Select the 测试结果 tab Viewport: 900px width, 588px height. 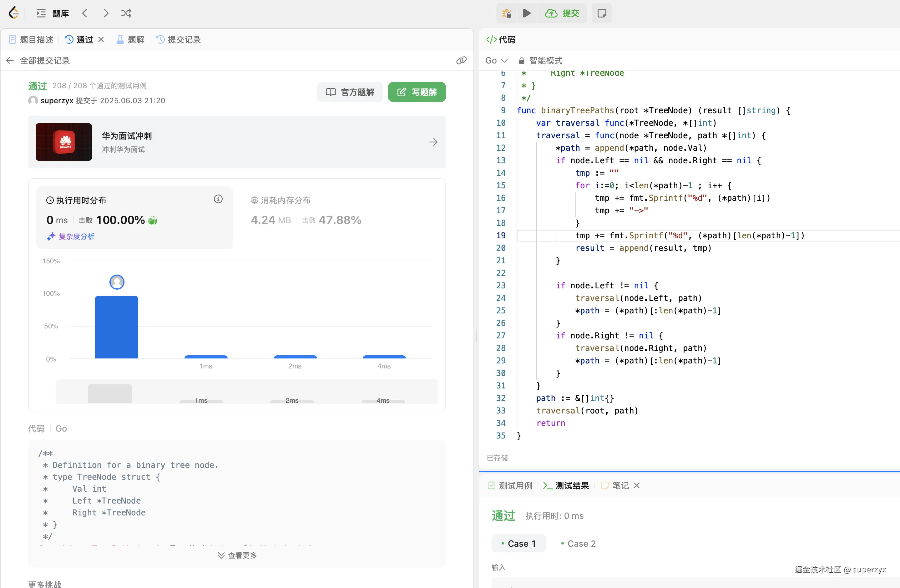point(566,485)
